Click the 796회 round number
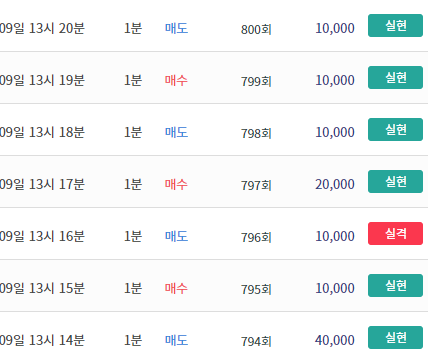Image resolution: width=437 pixels, height=360 pixels. point(256,237)
